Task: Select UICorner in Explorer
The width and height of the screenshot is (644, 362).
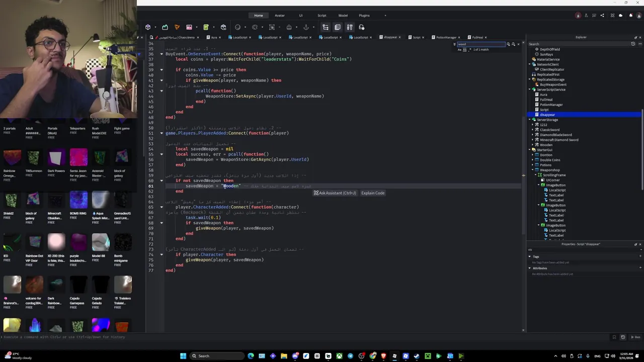Action: coord(552,180)
